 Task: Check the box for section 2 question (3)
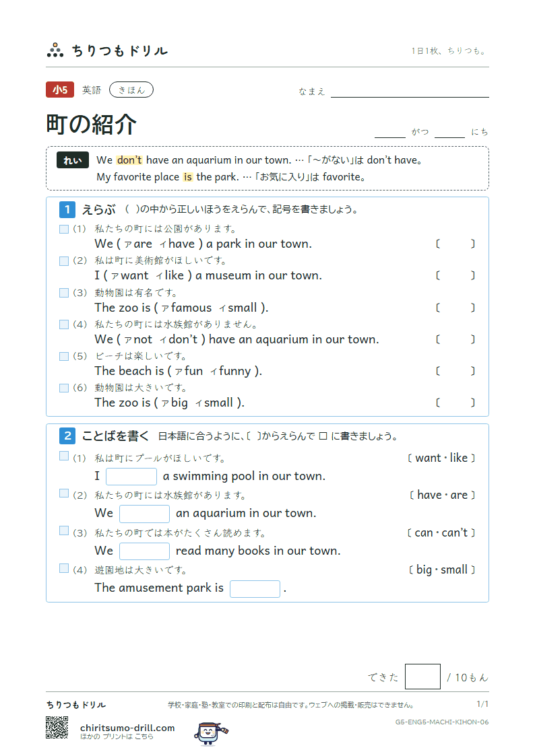point(64,530)
